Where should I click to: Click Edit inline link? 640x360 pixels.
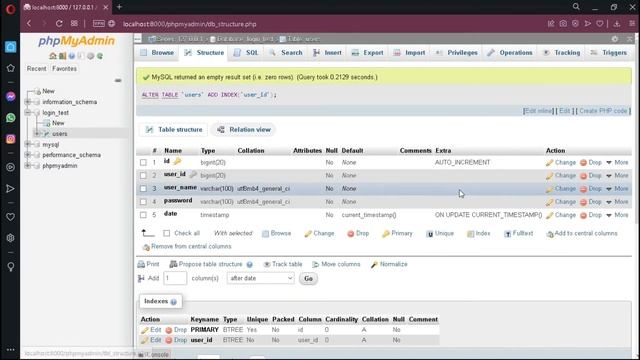coord(538,111)
